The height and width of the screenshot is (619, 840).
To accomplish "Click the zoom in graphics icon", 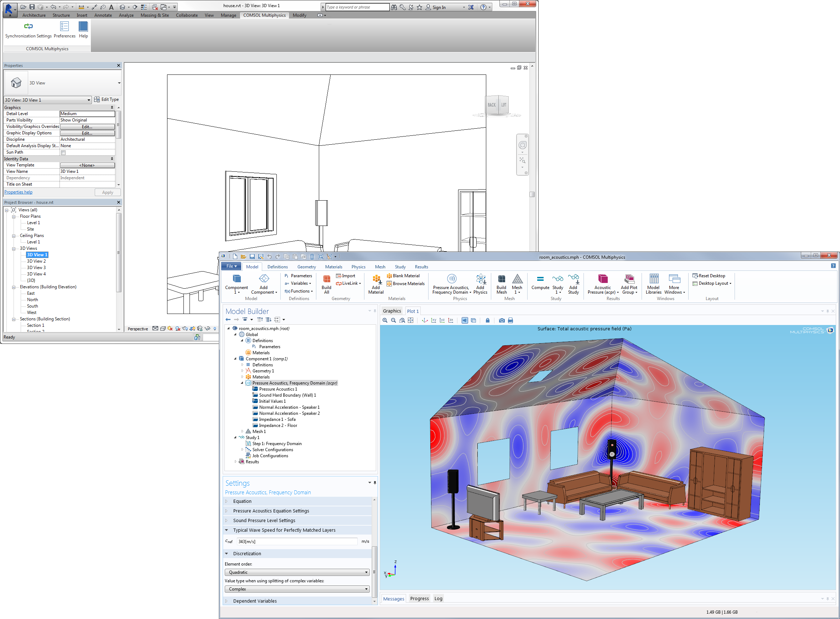I will 385,321.
